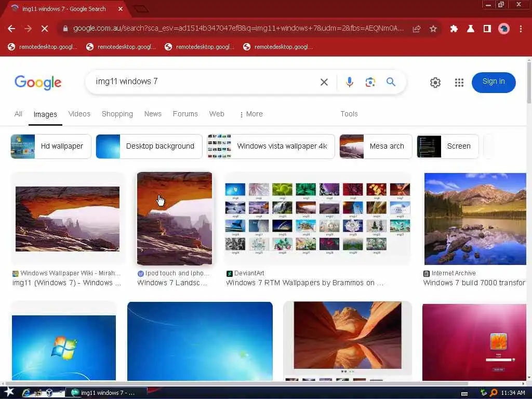532x399 pixels.
Task: Switch to the All results tab
Action: [x=18, y=114]
